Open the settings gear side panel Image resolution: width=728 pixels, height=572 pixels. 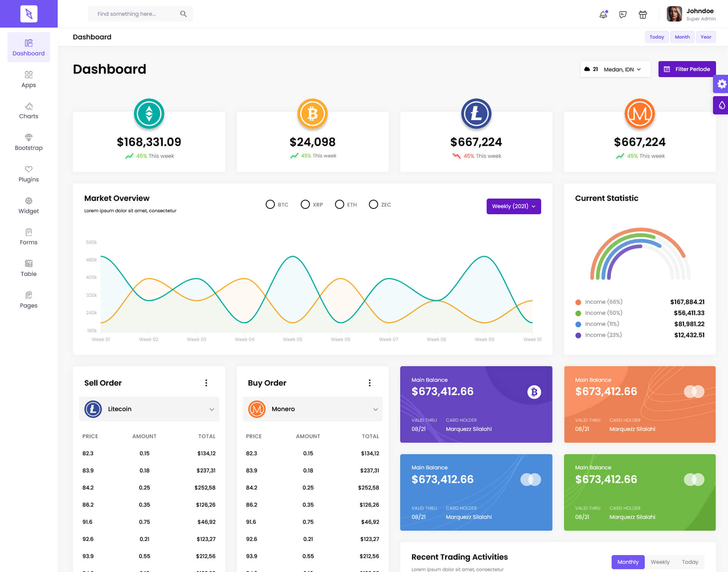[x=722, y=84]
